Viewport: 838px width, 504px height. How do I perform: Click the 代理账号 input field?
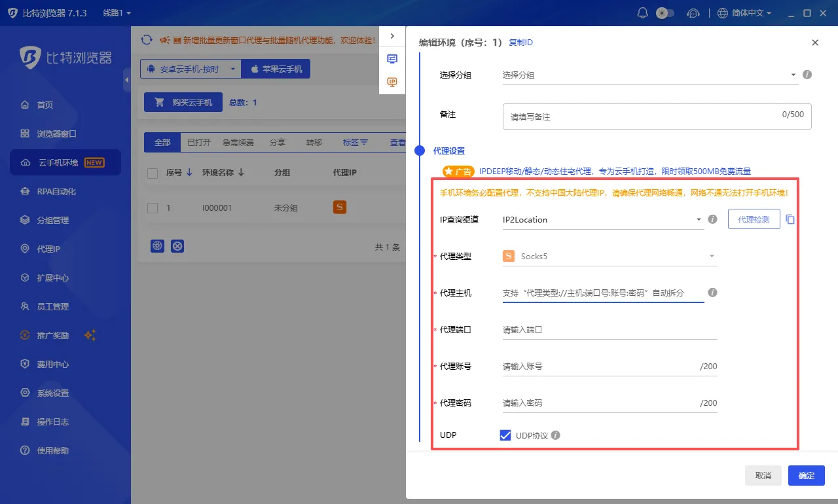(x=610, y=366)
